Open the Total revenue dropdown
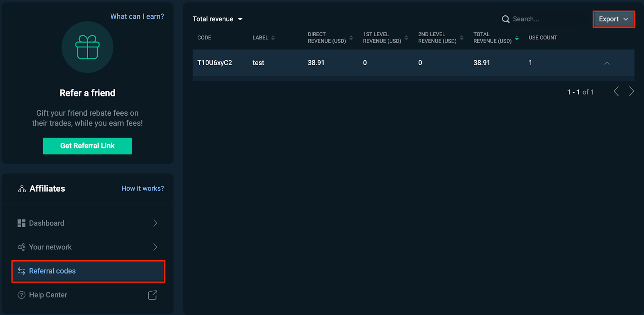 [x=217, y=19]
